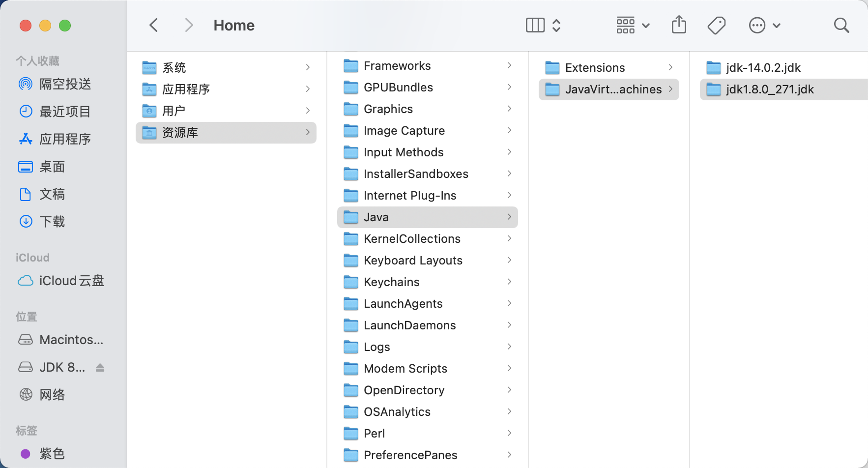Select the Extensions folder
This screenshot has width=868, height=468.
(x=609, y=67)
